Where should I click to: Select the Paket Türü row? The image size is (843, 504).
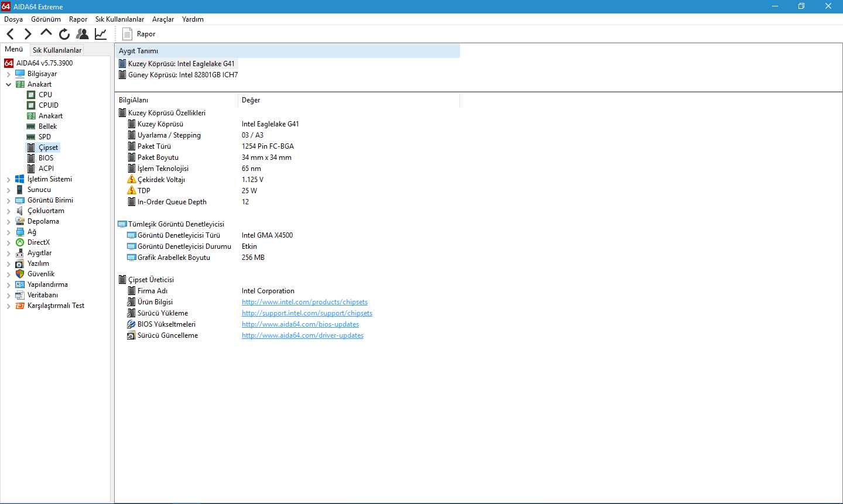pyautogui.click(x=288, y=146)
